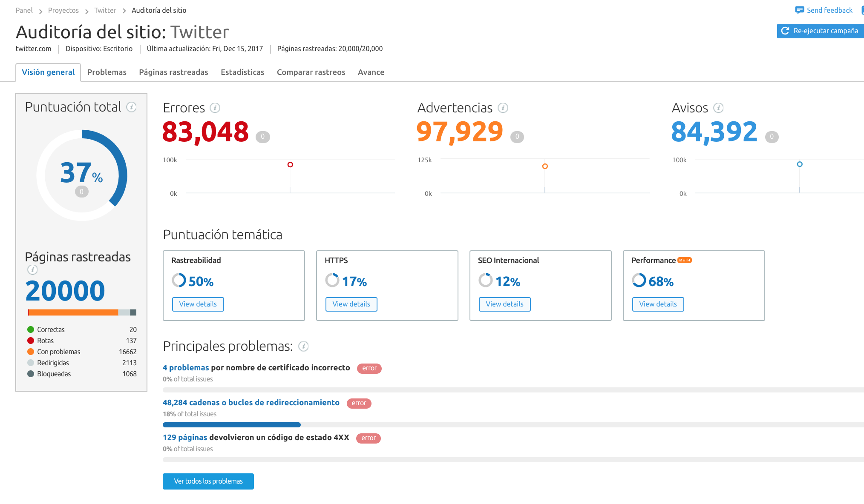Switch to the Problemas tab
Image resolution: width=864 pixels, height=504 pixels.
tap(107, 72)
